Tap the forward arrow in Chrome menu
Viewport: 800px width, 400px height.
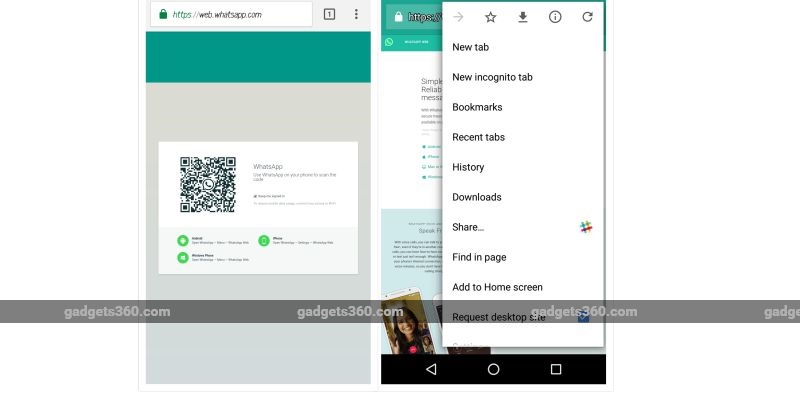point(458,17)
